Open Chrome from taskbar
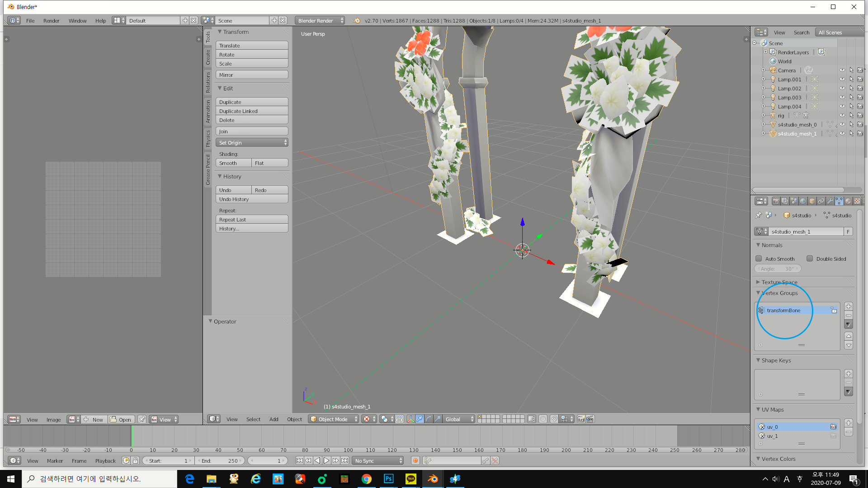This screenshot has width=868, height=488. [x=366, y=479]
